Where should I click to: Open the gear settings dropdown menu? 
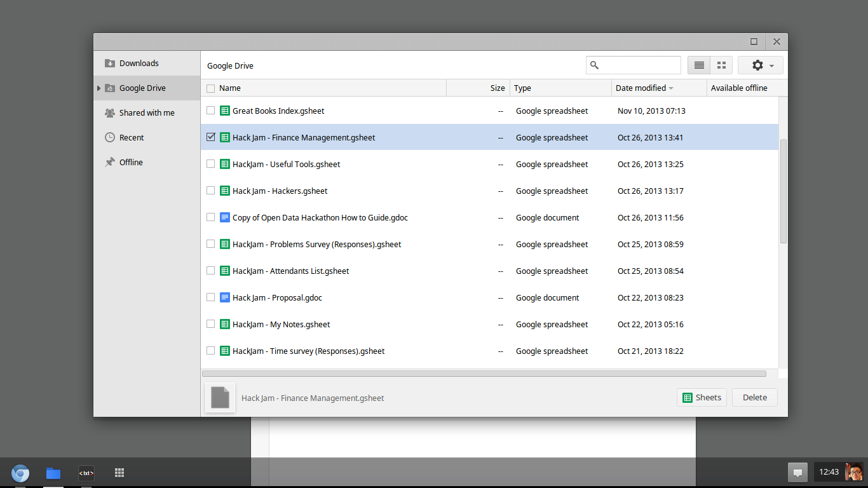[761, 65]
